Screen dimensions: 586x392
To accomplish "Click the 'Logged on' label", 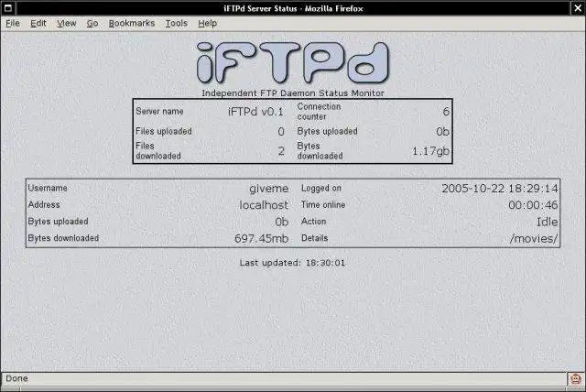I will pyautogui.click(x=321, y=189).
